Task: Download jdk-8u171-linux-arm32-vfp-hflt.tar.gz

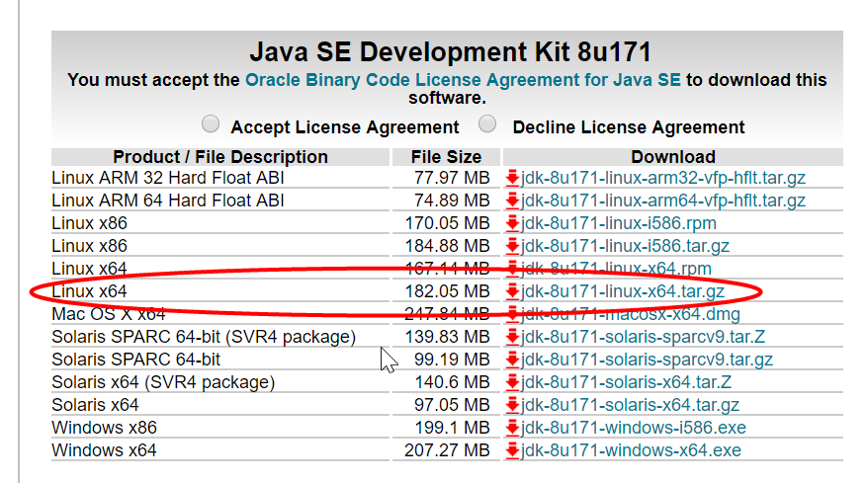Action: 663,178
